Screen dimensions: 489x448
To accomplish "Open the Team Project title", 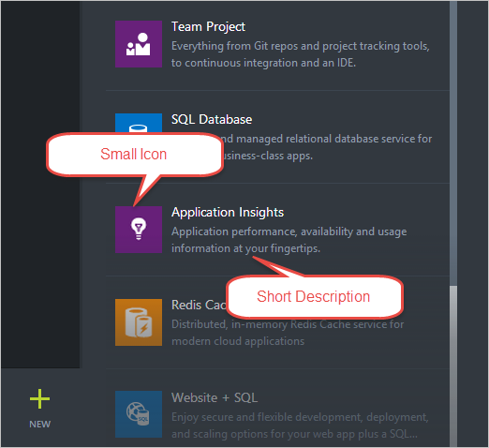I will (208, 27).
